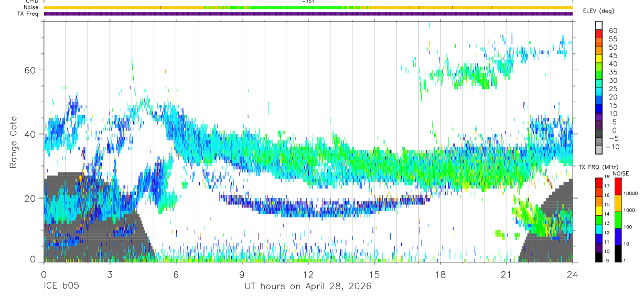Pick the red swatch of TX FRQ colorbar

point(599,182)
